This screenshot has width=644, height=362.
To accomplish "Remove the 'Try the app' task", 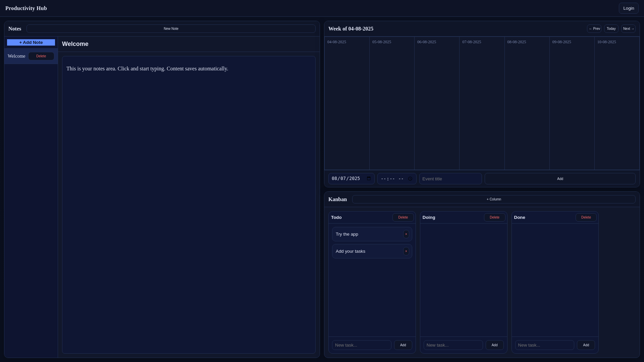I will coord(406,234).
